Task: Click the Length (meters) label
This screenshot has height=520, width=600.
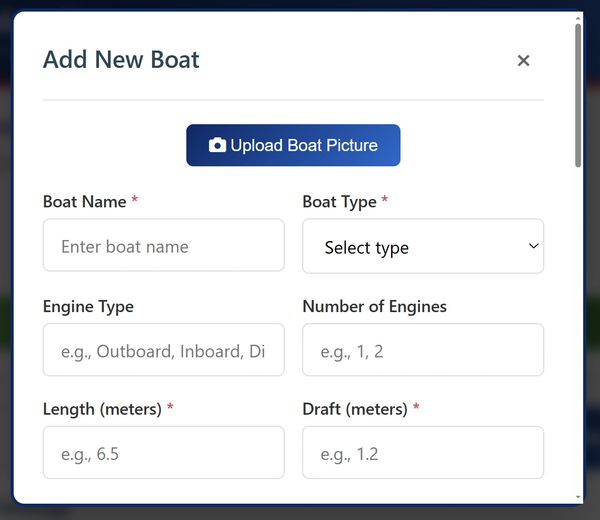Action: click(x=102, y=409)
